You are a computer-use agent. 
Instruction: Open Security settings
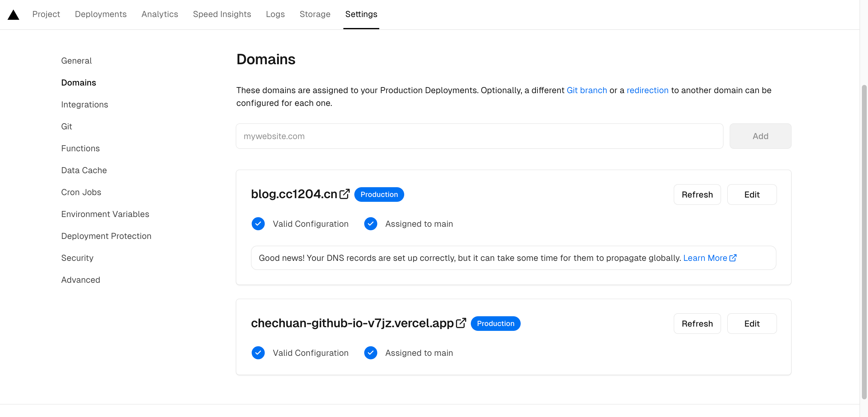(77, 258)
